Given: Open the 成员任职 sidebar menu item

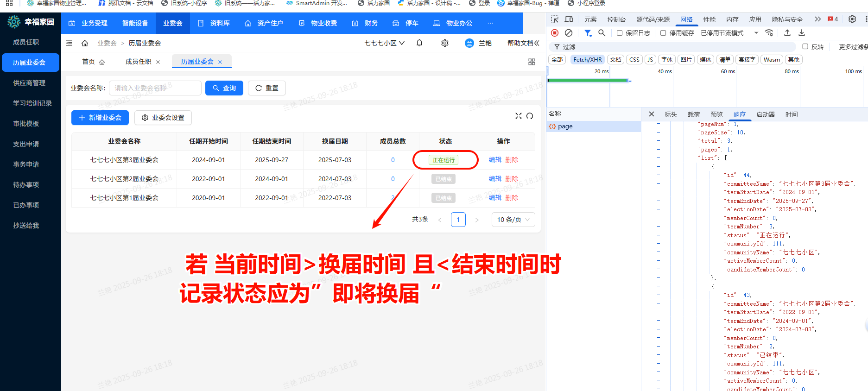Looking at the screenshot, I should (31, 42).
